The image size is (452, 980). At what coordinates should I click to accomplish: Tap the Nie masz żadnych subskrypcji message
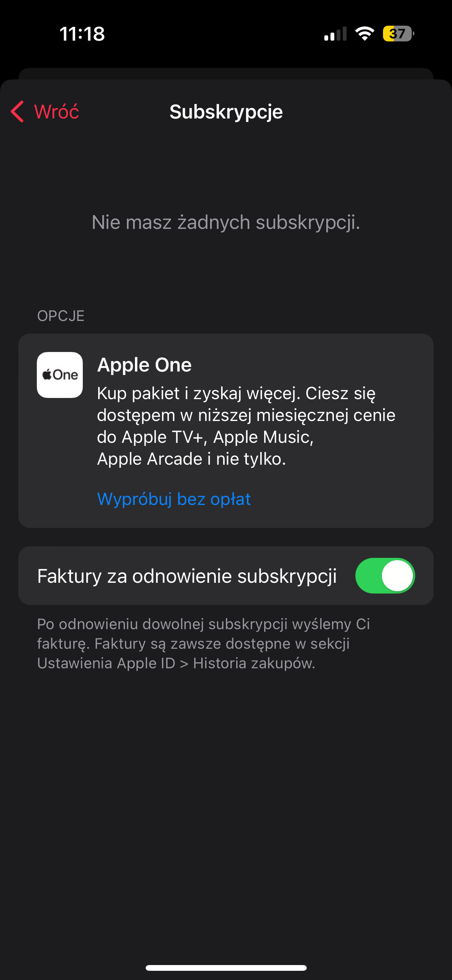click(x=226, y=222)
